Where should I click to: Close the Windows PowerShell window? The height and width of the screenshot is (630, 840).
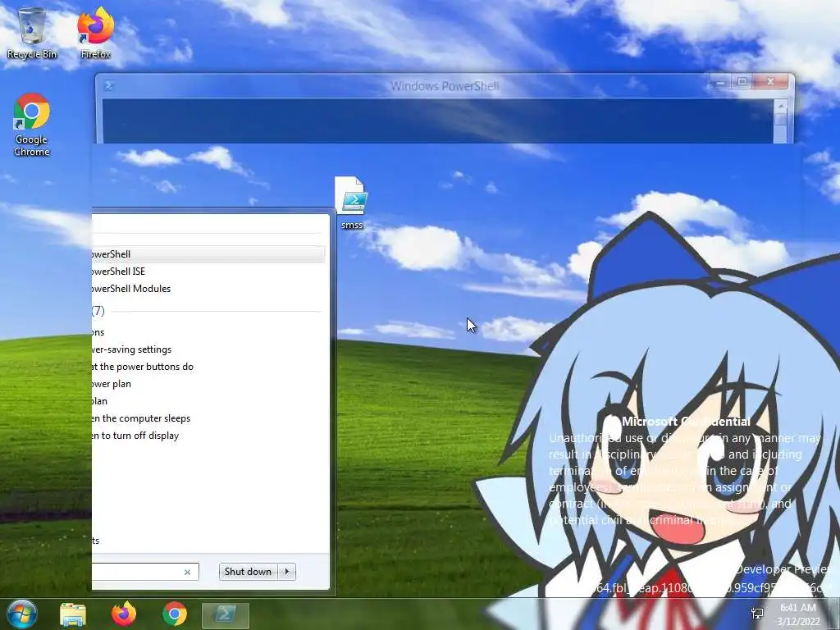tap(770, 82)
